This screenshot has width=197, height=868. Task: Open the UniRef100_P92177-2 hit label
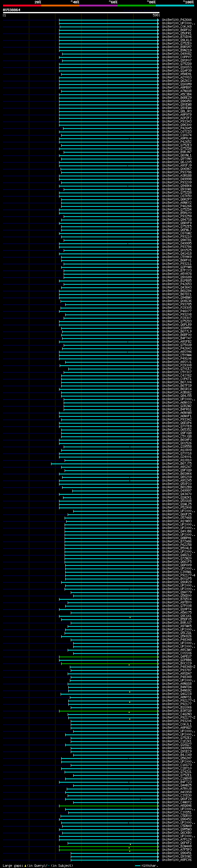(179, 717)
